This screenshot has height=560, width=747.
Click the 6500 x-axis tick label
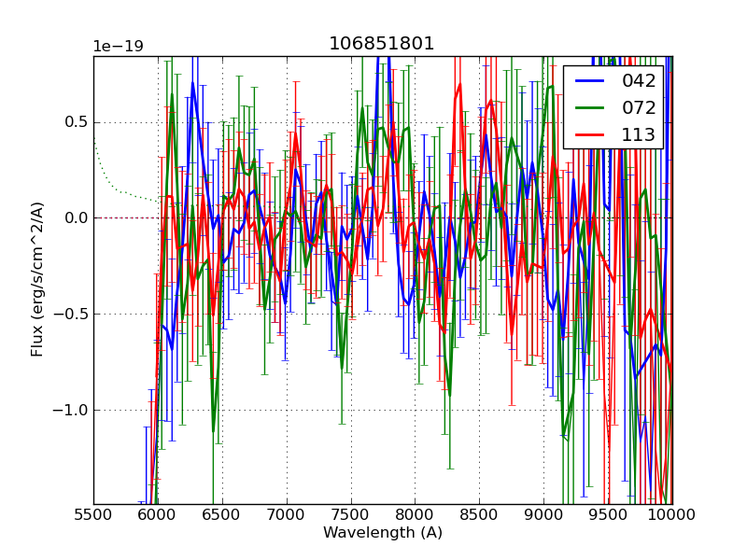tap(222, 514)
